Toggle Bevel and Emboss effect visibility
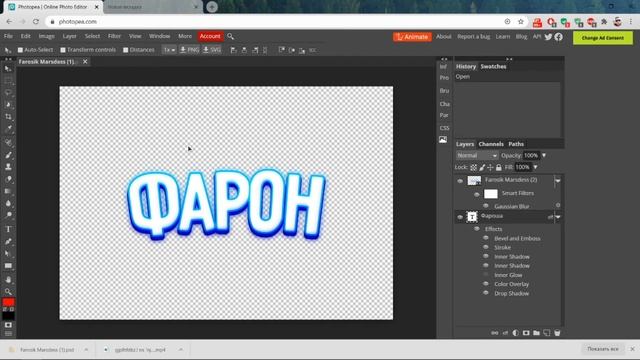Screen dimensions: 640x360 [486, 238]
